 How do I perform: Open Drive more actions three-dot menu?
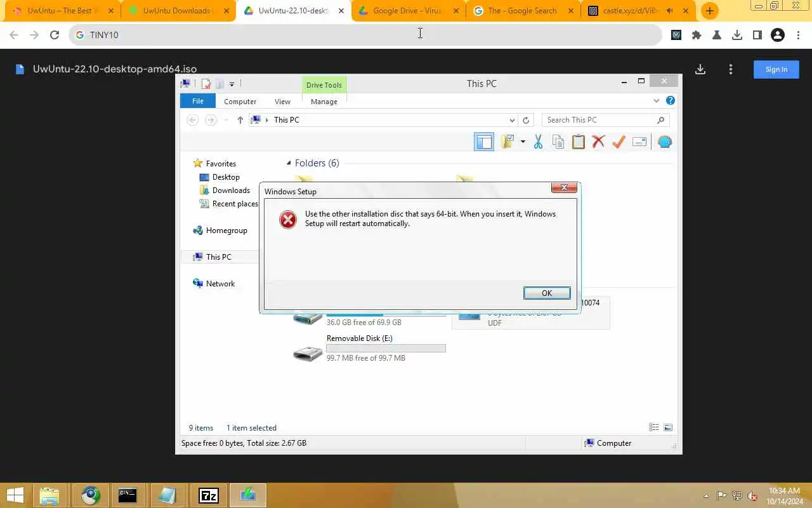tap(731, 69)
